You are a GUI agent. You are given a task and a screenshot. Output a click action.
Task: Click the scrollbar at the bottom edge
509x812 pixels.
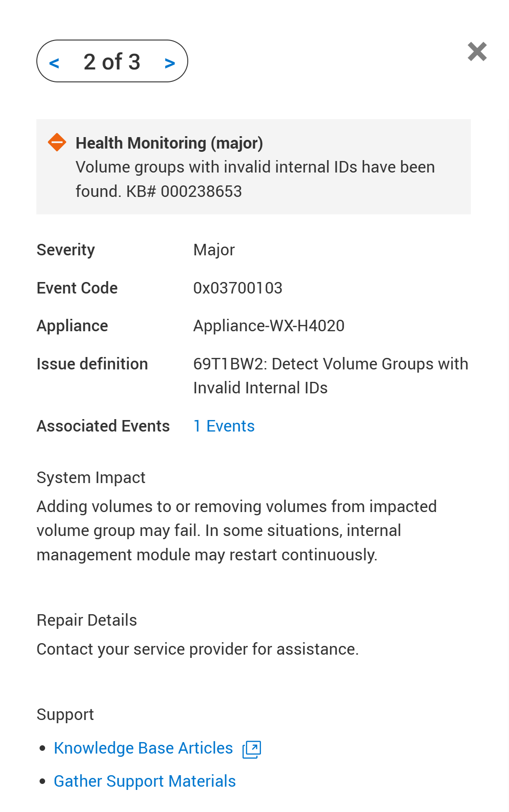254,809
